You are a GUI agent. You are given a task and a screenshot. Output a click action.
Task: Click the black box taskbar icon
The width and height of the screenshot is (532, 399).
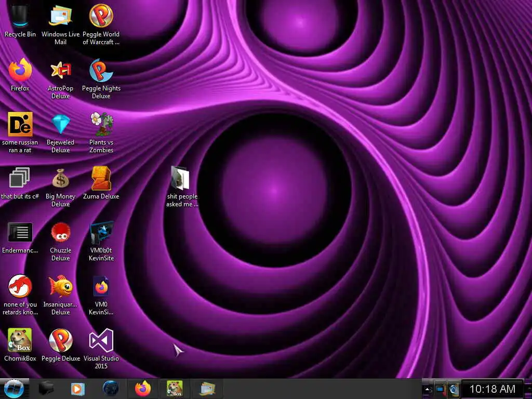pyautogui.click(x=46, y=389)
